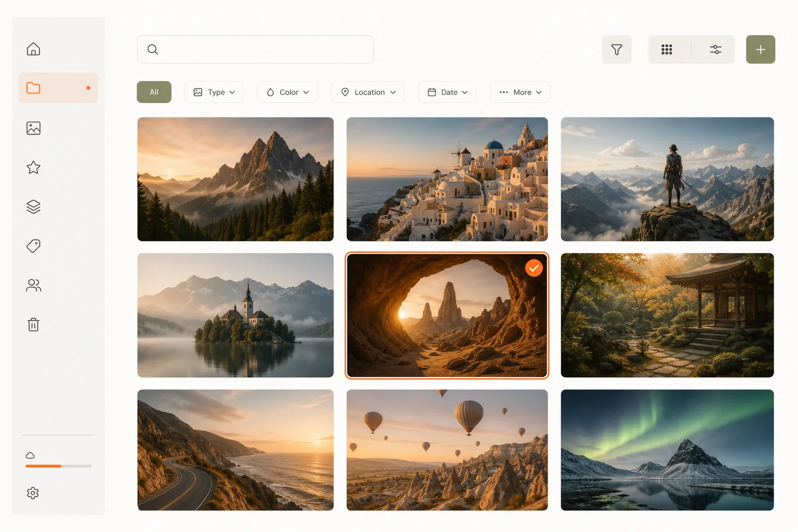Open the images gallery sidebar icon
This screenshot has width=798, height=532.
pos(33,128)
